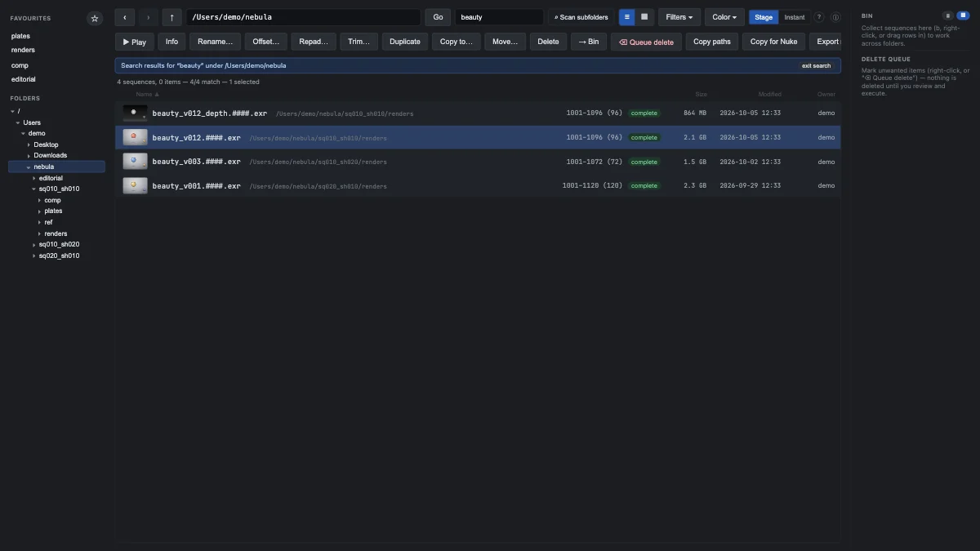Switch to list view icon
Screen dimensions: 980x551
627,17
